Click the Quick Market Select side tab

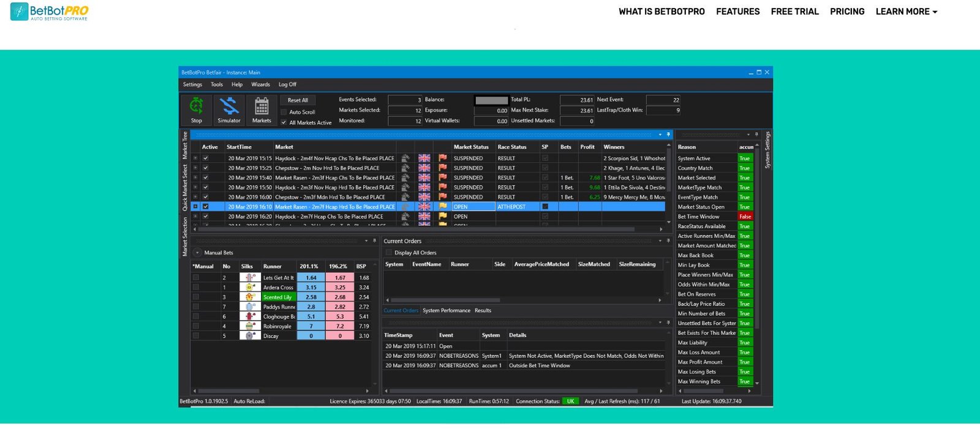184,188
